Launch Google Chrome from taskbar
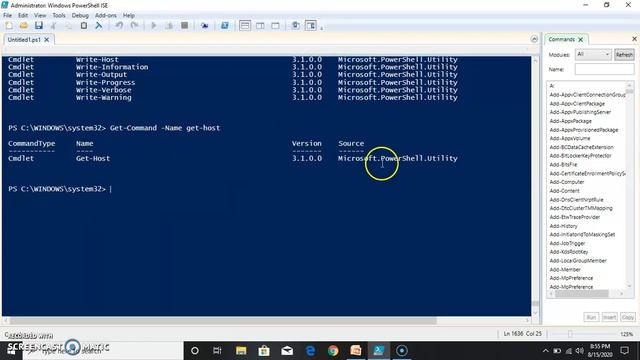 coord(333,351)
